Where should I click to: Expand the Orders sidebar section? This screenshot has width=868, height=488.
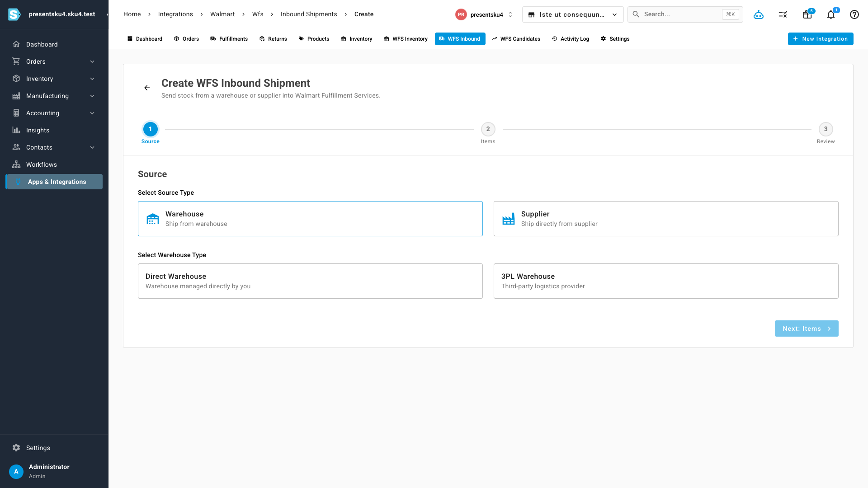click(x=54, y=61)
